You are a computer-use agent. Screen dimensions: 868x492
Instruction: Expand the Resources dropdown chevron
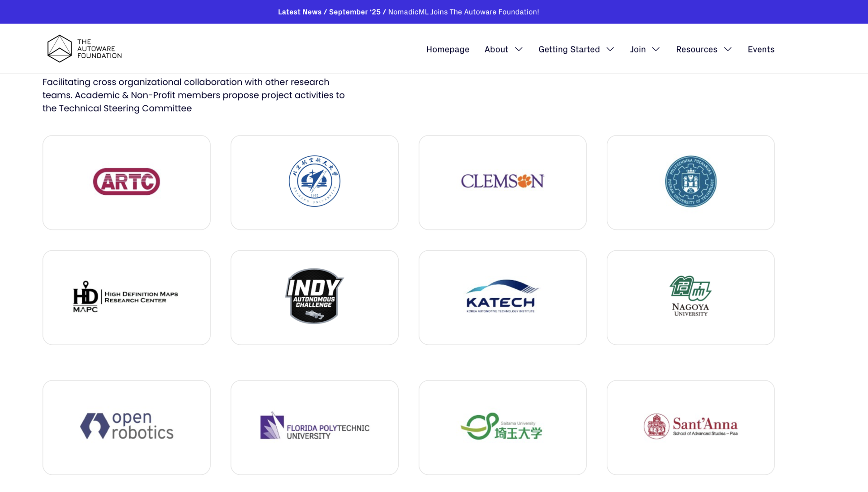(x=728, y=49)
